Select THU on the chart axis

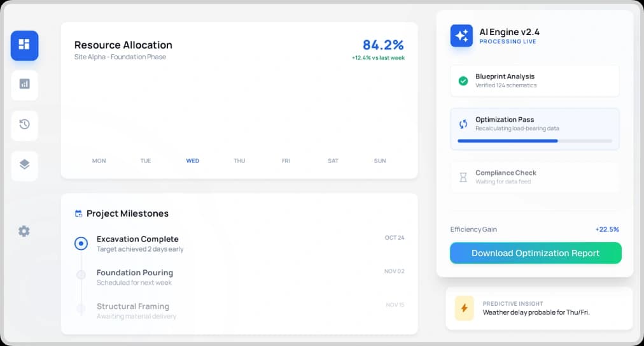coord(239,161)
